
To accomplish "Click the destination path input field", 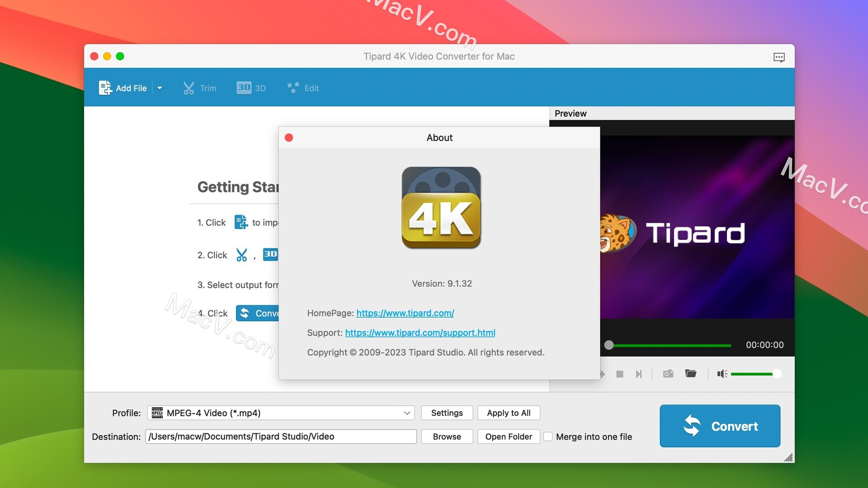I will tap(280, 436).
